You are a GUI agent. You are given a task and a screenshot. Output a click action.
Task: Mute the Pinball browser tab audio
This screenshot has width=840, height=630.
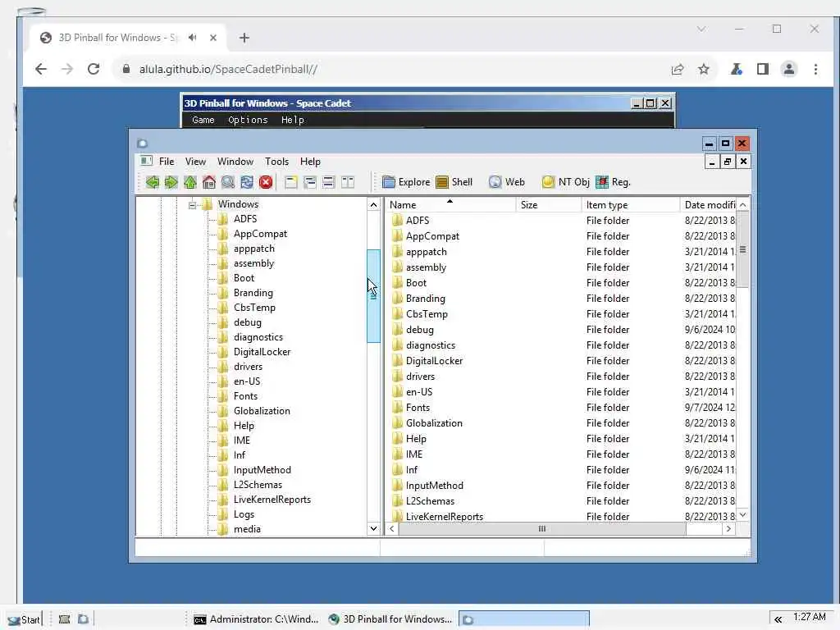coord(192,38)
